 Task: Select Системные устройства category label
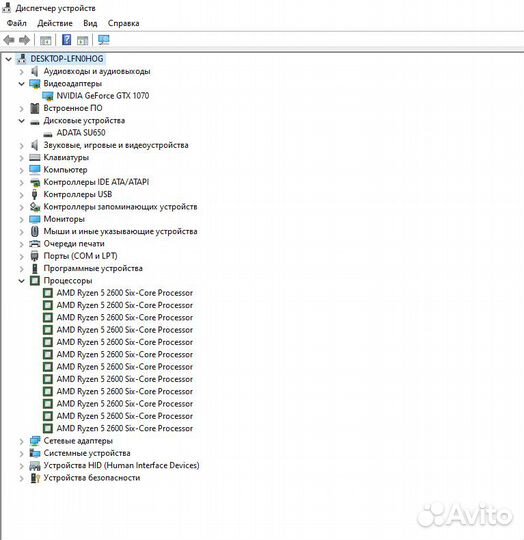coord(87,453)
